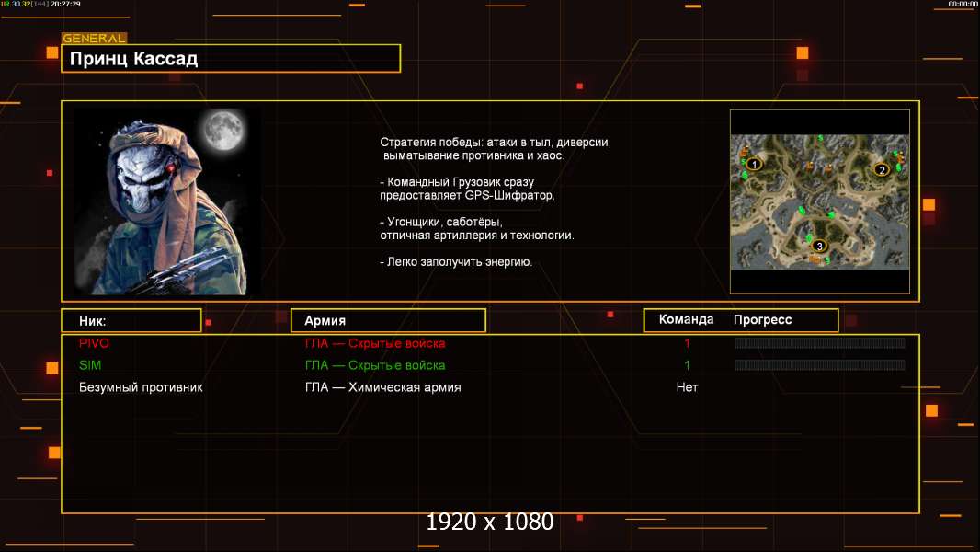Click start position 2 marker on minimap
Viewport: 980px width, 552px height.
tap(882, 169)
